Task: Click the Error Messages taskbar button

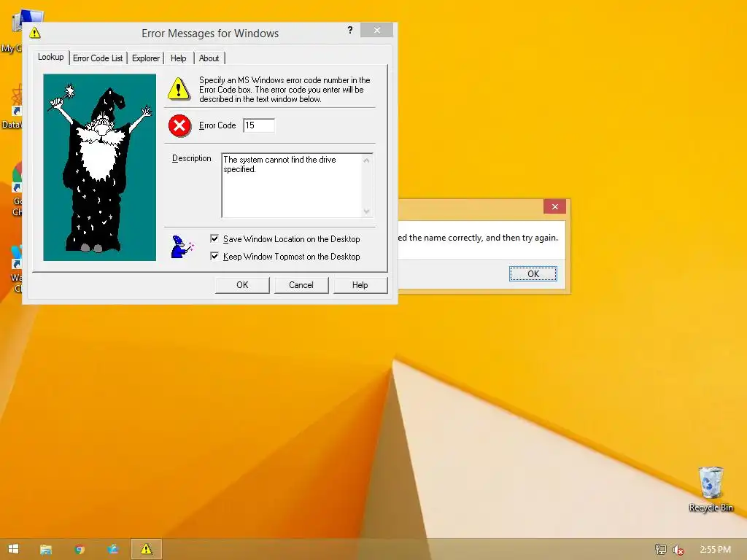Action: [146, 549]
